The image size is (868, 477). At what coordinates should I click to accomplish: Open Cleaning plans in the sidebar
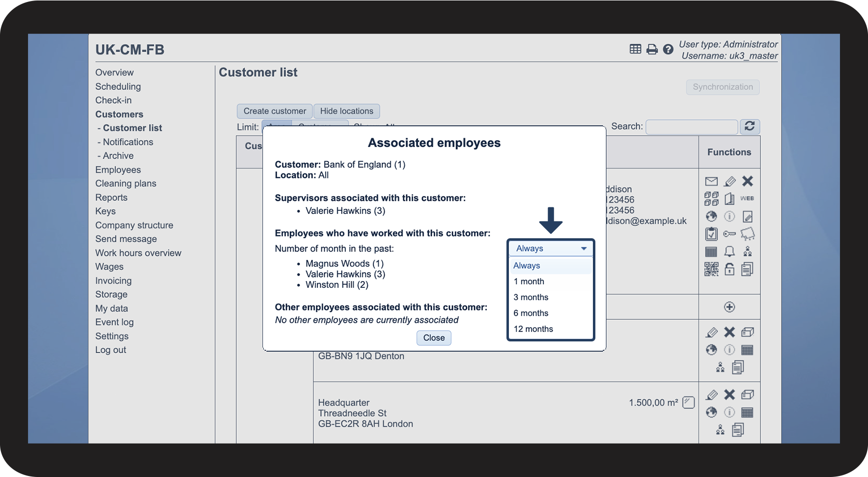[x=126, y=183]
